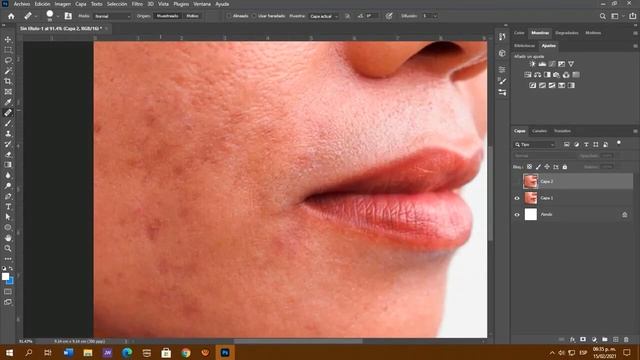Screen dimensions: 640x360
Task: Select the Healing Brush tool
Action: pos(8,113)
